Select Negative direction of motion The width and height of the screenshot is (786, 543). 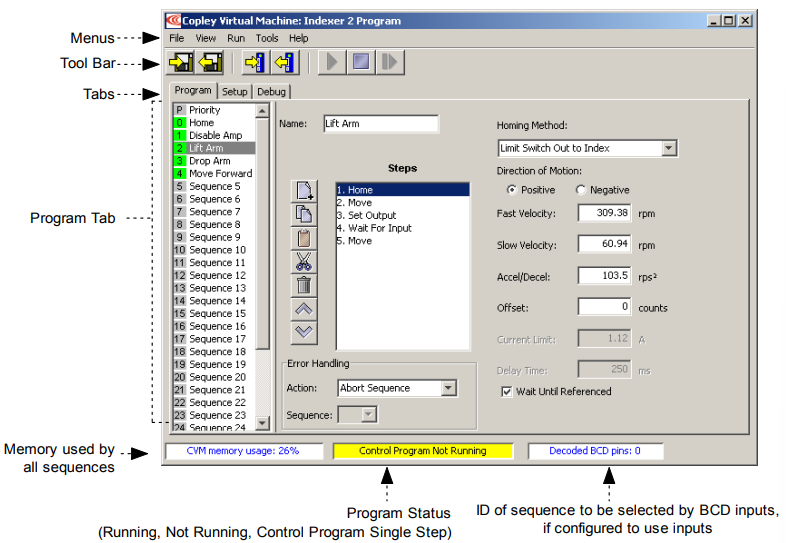coord(580,190)
